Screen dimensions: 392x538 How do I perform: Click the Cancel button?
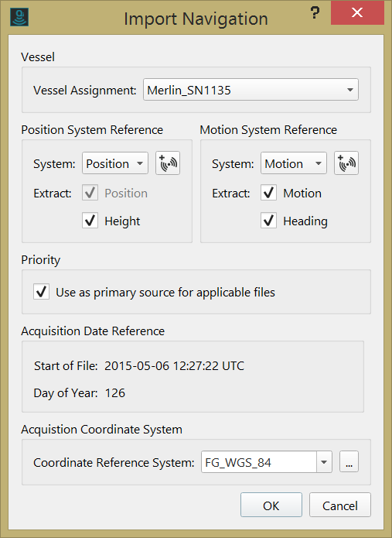pyautogui.click(x=340, y=505)
